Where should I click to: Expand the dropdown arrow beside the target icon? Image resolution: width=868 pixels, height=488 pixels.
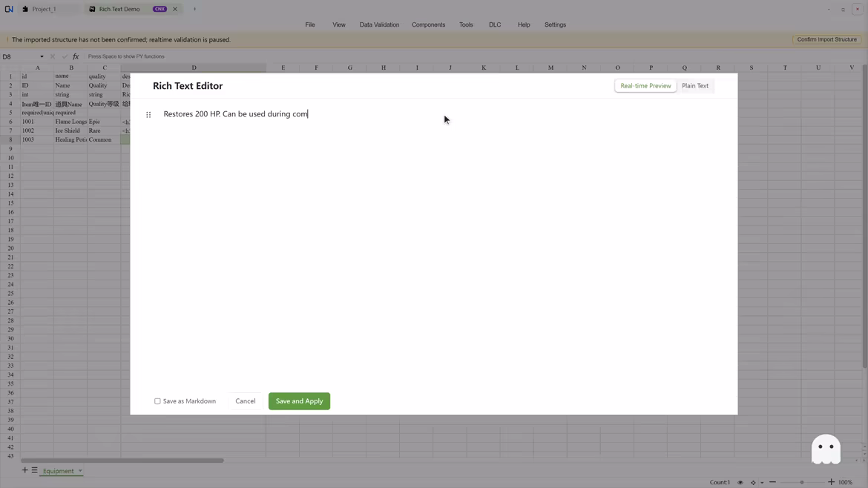click(762, 483)
